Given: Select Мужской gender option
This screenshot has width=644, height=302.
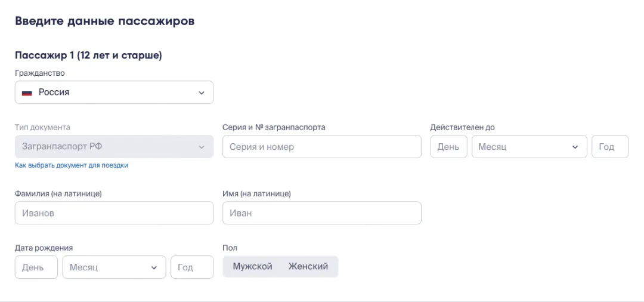Looking at the screenshot, I should pyautogui.click(x=252, y=267).
